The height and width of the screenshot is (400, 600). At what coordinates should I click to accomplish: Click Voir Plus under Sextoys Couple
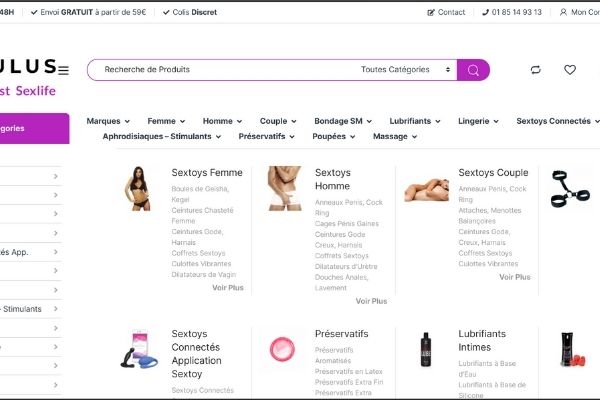click(x=515, y=277)
